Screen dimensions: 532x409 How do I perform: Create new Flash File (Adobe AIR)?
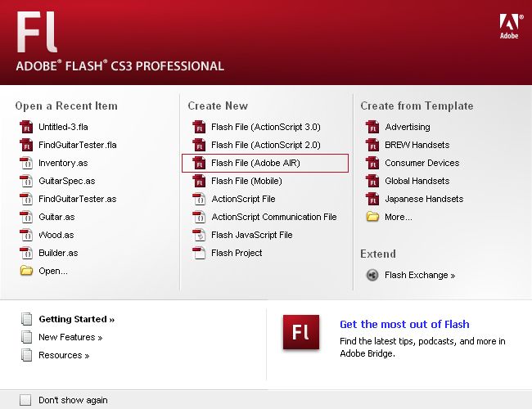tap(255, 163)
